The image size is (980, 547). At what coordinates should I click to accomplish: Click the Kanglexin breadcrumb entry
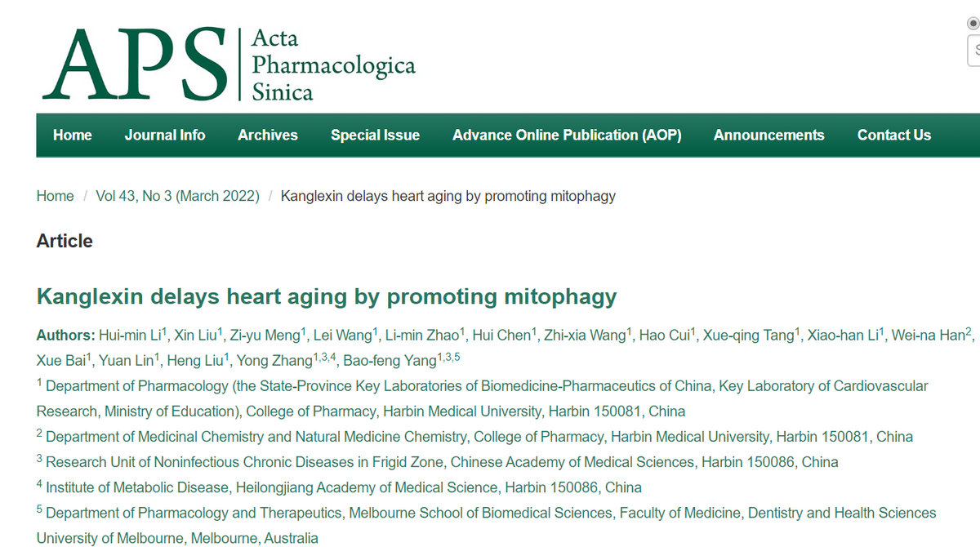pyautogui.click(x=448, y=196)
